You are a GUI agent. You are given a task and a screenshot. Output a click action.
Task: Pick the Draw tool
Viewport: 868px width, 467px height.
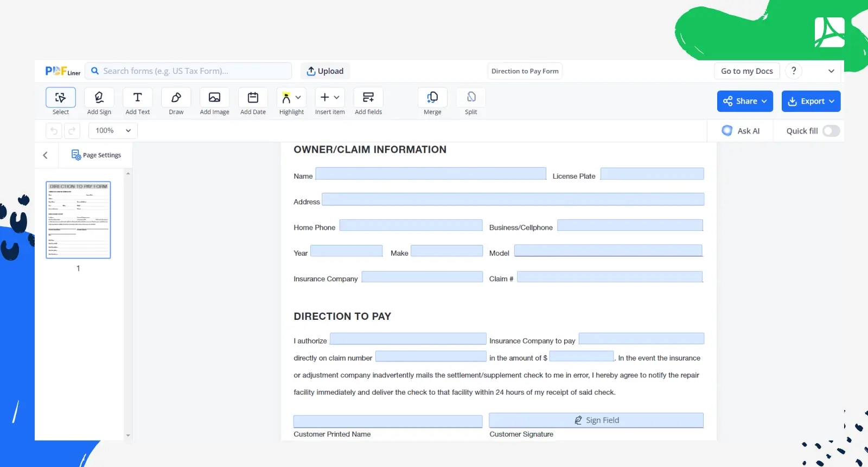point(176,102)
